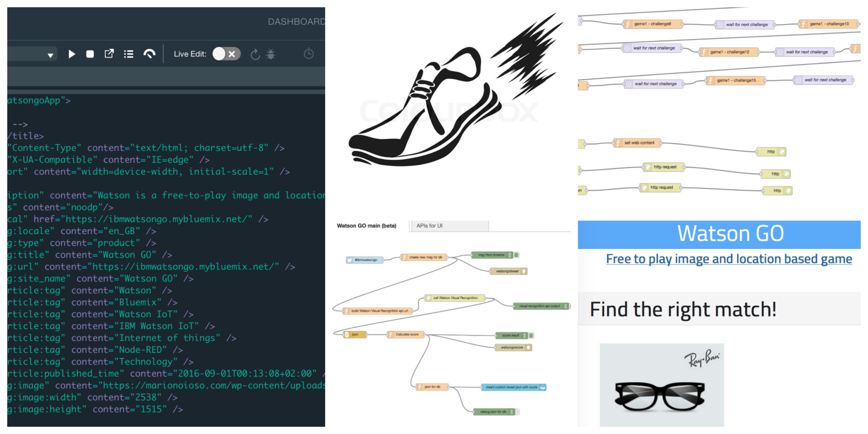
Task: Click function icon on game1 - challenge9 node
Action: pos(627,24)
